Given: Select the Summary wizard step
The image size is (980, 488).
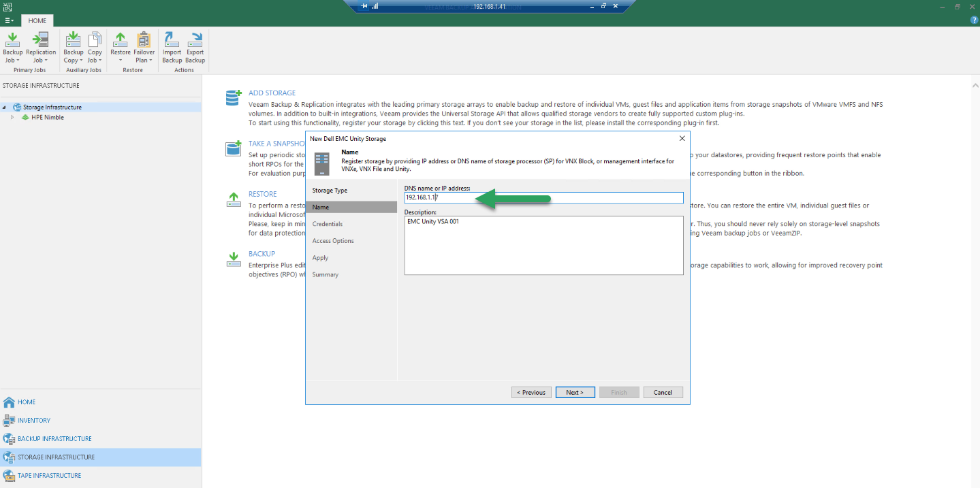Looking at the screenshot, I should [351, 274].
